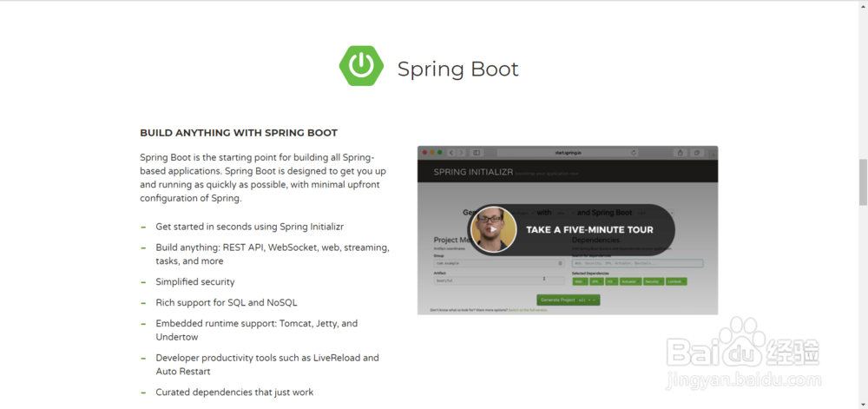The width and height of the screenshot is (868, 409).
Task: Click the 'Build anything: REST API, WebSocket' bullet
Action: (x=273, y=254)
